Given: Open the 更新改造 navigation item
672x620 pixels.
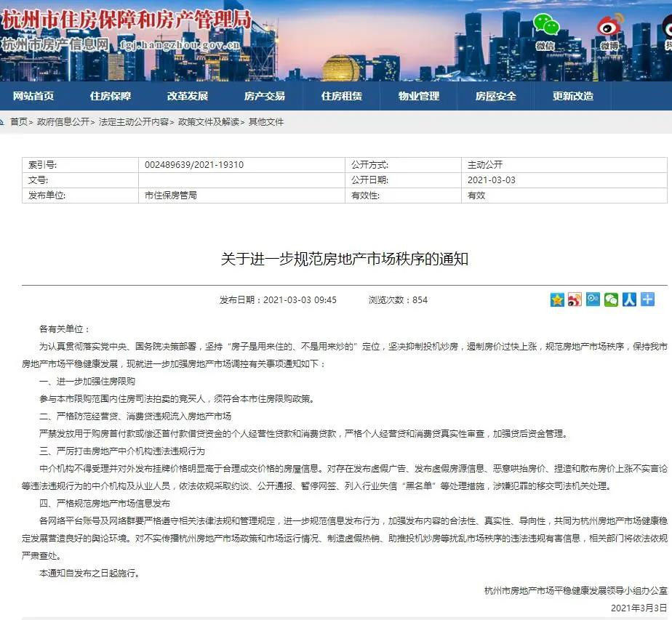Looking at the screenshot, I should pos(573,96).
